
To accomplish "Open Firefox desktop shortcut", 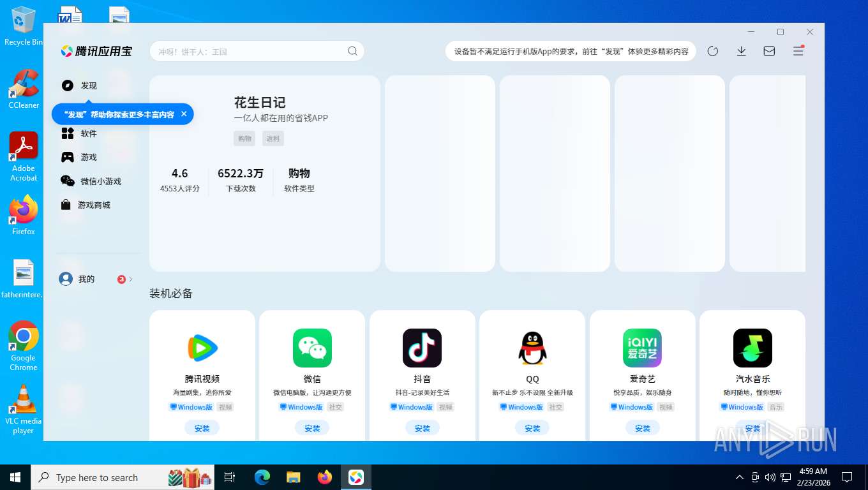I will [24, 215].
